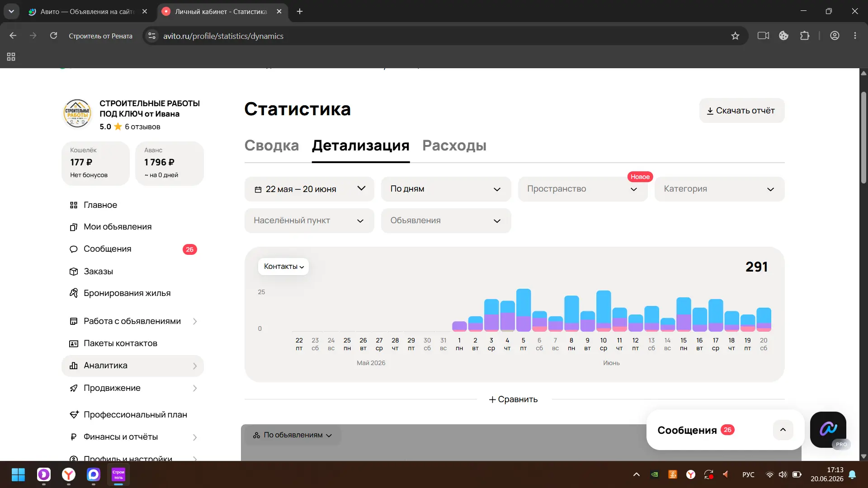Image resolution: width=868 pixels, height=488 pixels.
Task: Click the bar for 20 сб in the chart
Action: (x=764, y=319)
